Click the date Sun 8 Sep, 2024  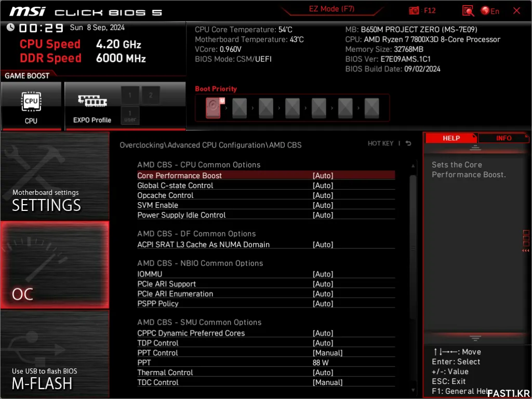(x=97, y=28)
